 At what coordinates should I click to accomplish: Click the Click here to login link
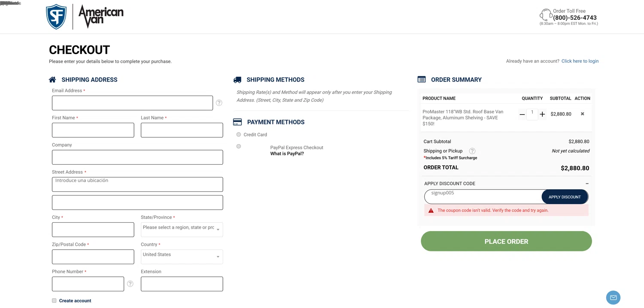[580, 61]
